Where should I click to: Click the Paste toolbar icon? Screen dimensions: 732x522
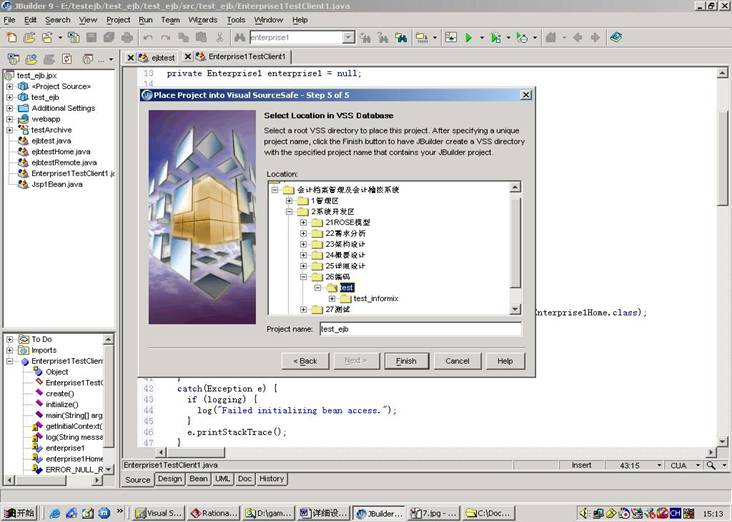coord(201,37)
